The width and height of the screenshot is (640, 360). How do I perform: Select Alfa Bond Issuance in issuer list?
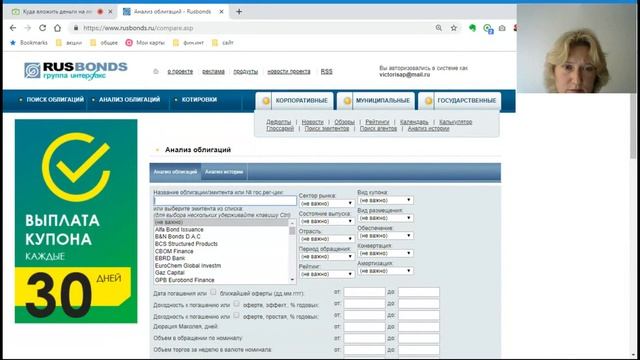pyautogui.click(x=179, y=229)
